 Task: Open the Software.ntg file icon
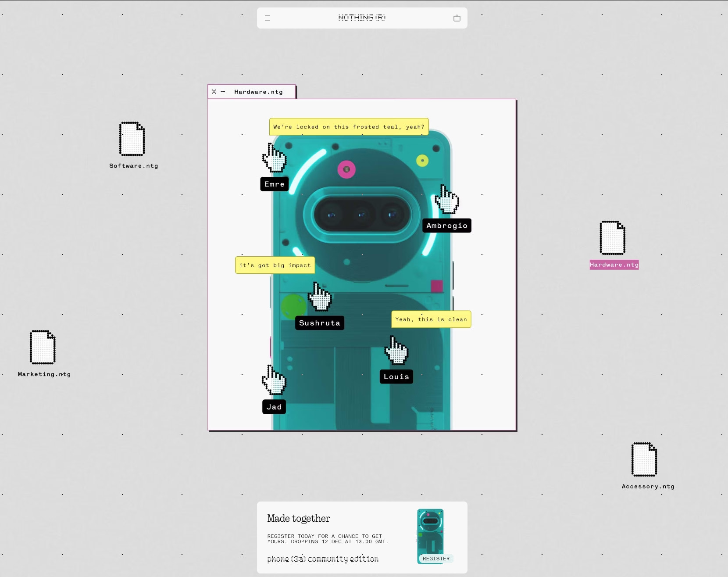132,139
